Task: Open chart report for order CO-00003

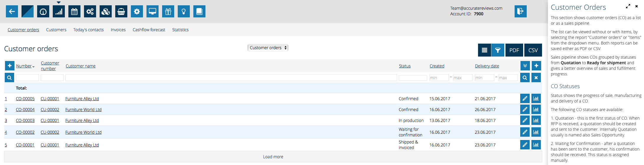Action: pyautogui.click(x=536, y=120)
